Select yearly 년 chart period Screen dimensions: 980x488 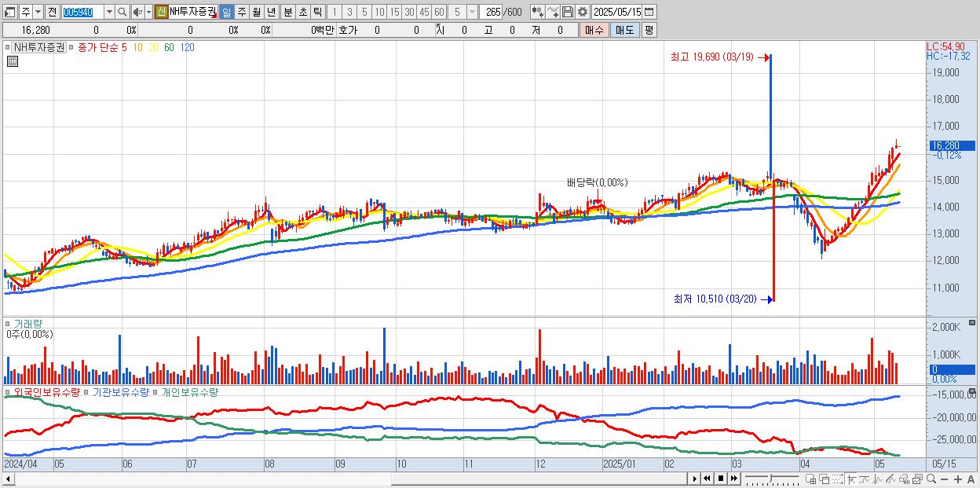coord(271,12)
